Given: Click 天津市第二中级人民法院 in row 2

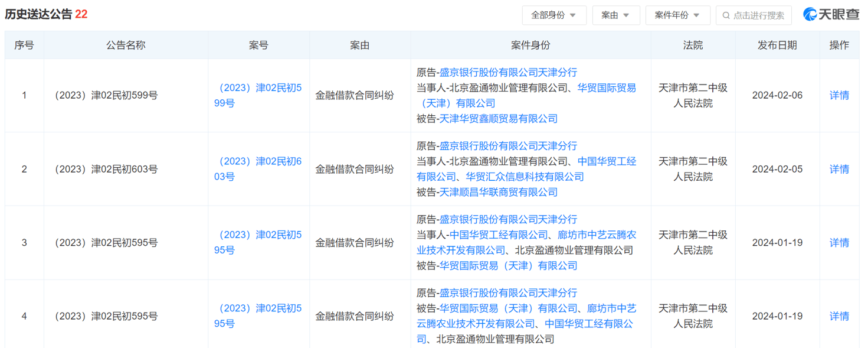Looking at the screenshot, I should 693,169.
